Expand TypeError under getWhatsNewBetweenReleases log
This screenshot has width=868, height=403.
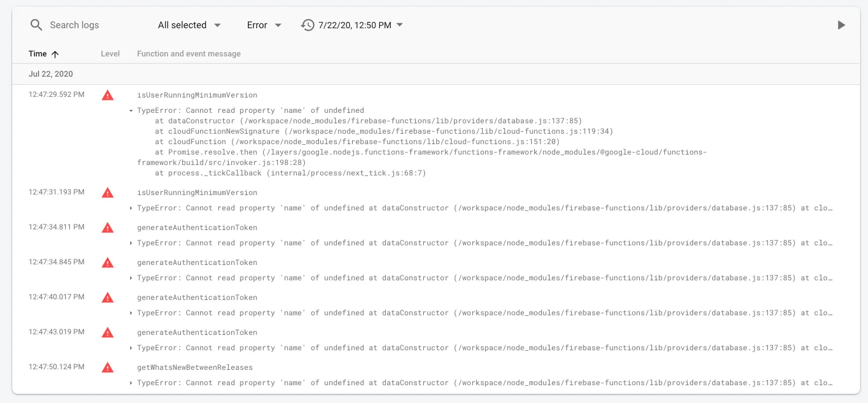pos(131,383)
